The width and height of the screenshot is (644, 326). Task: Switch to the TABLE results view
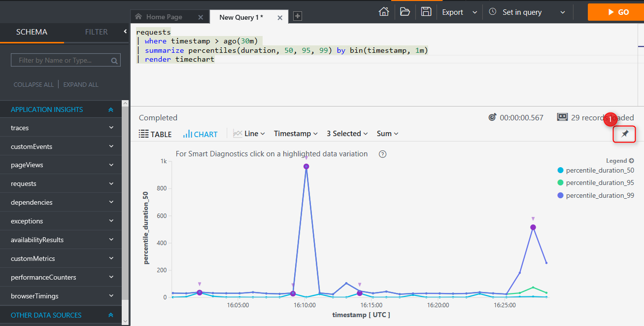pos(155,134)
